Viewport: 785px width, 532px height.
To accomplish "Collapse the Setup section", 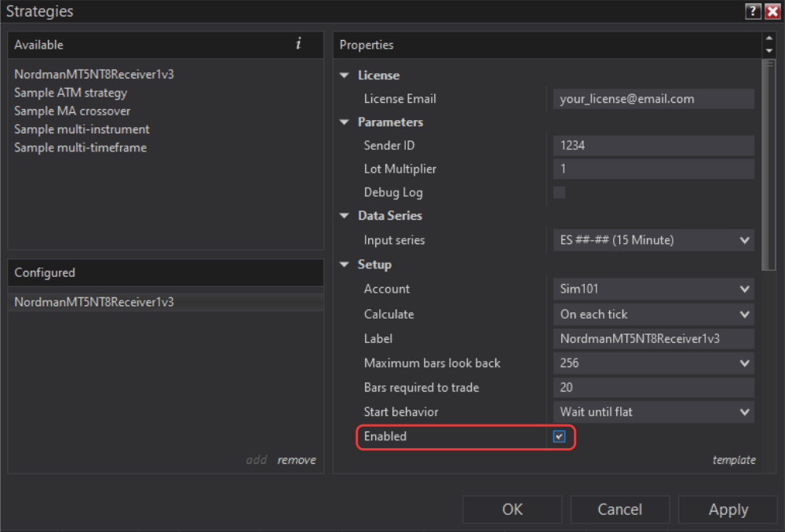I will coord(344,264).
